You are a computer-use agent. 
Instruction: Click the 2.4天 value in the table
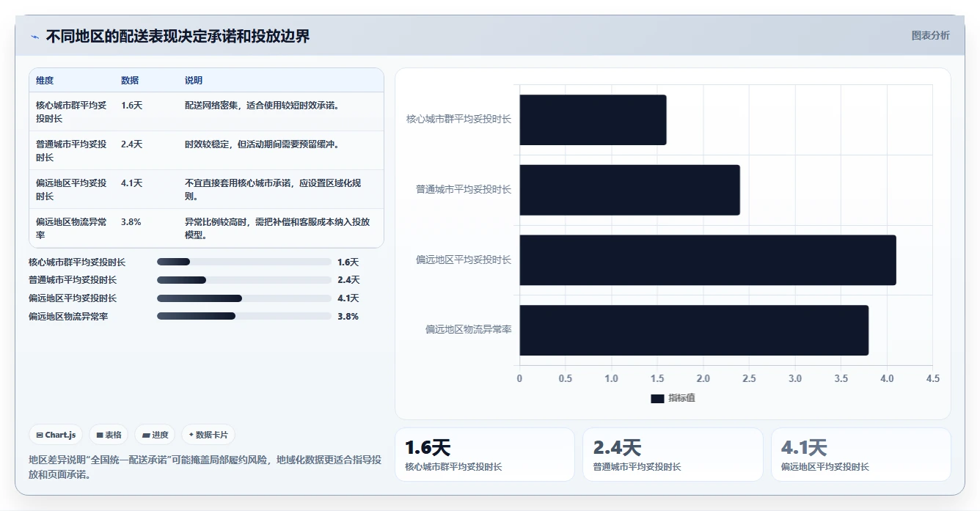[132, 144]
